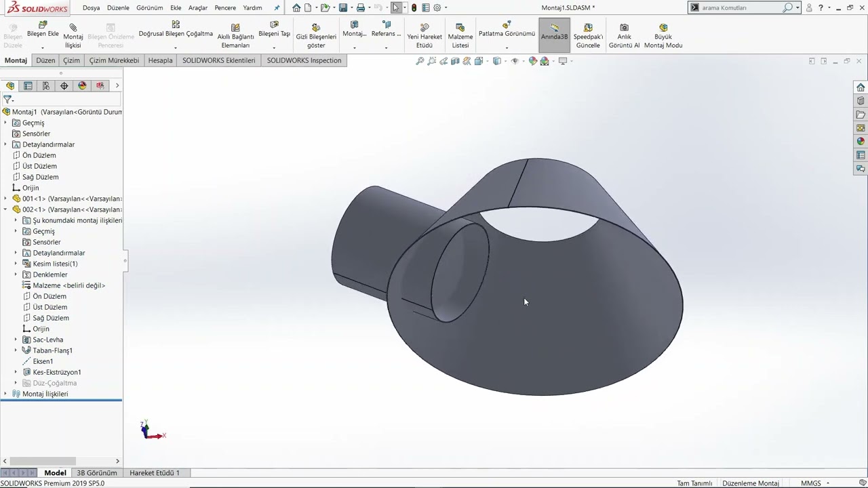Image resolution: width=868 pixels, height=488 pixels.
Task: Open the Araçlar menu
Action: point(198,7)
